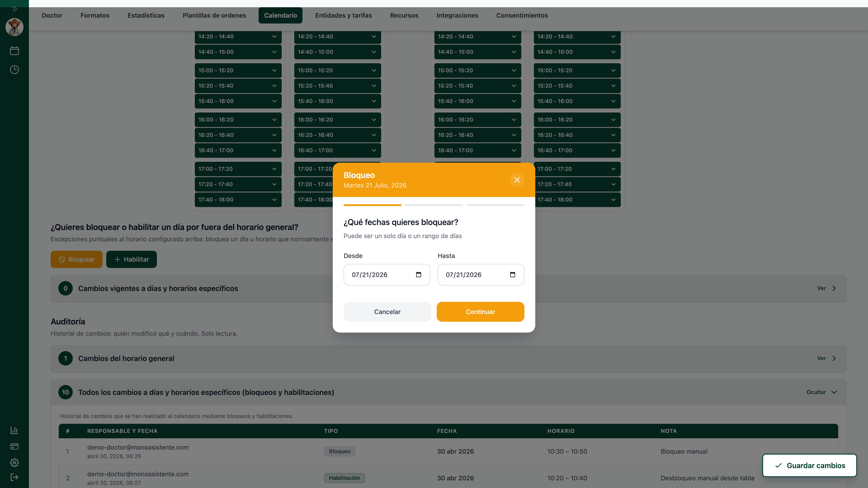Click the Bloquear button

click(x=76, y=259)
